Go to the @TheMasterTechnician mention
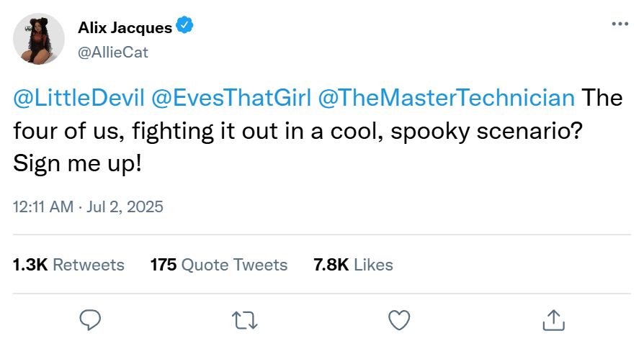 coord(445,98)
